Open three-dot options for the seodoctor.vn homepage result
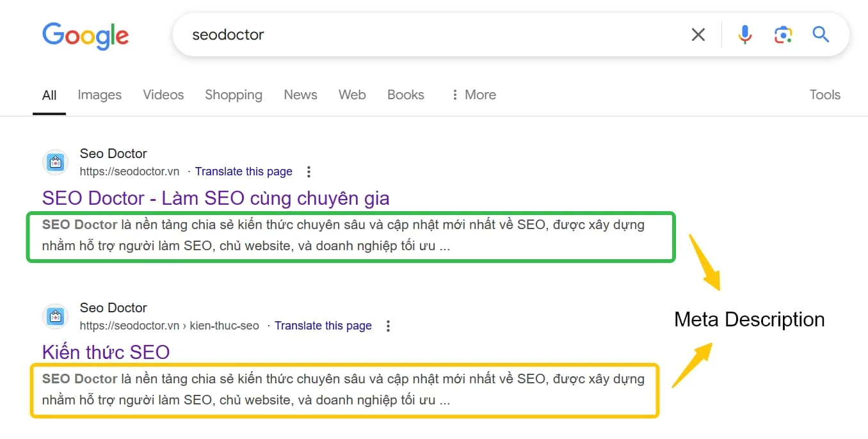 pos(309,172)
